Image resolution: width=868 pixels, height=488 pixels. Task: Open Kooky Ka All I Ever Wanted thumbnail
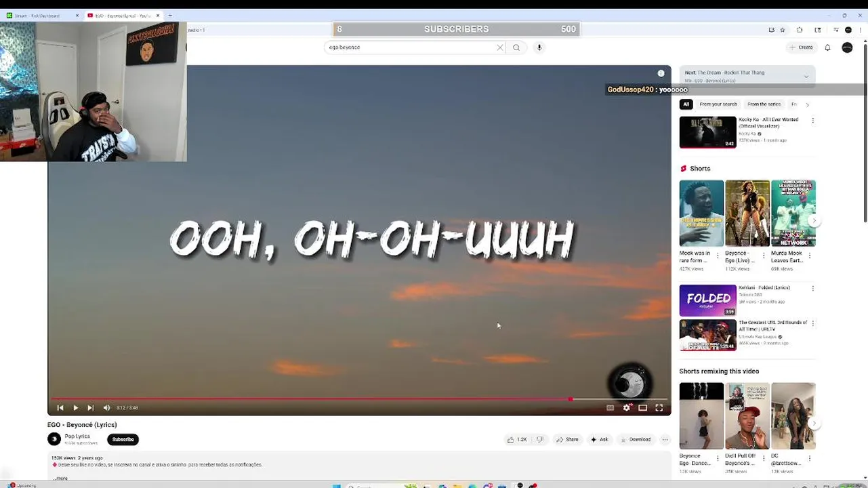coord(707,132)
